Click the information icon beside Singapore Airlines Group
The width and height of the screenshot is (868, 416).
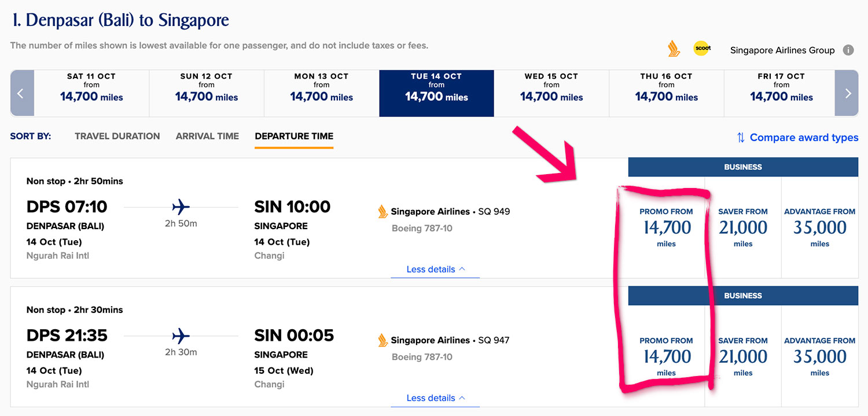tap(848, 50)
